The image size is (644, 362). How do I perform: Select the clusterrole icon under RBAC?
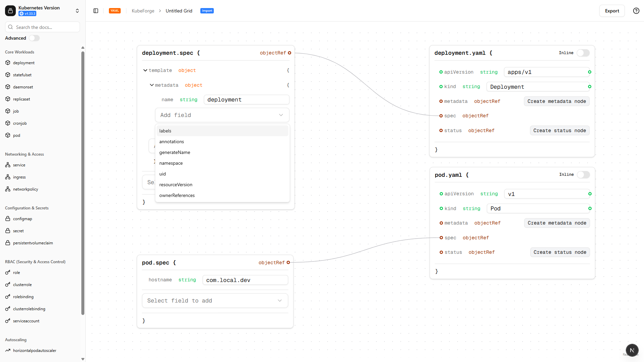[x=8, y=284]
